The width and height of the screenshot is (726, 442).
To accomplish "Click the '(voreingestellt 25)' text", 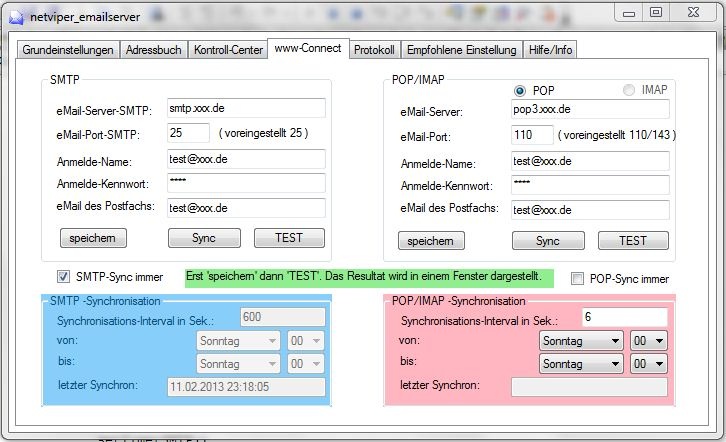I will click(263, 133).
